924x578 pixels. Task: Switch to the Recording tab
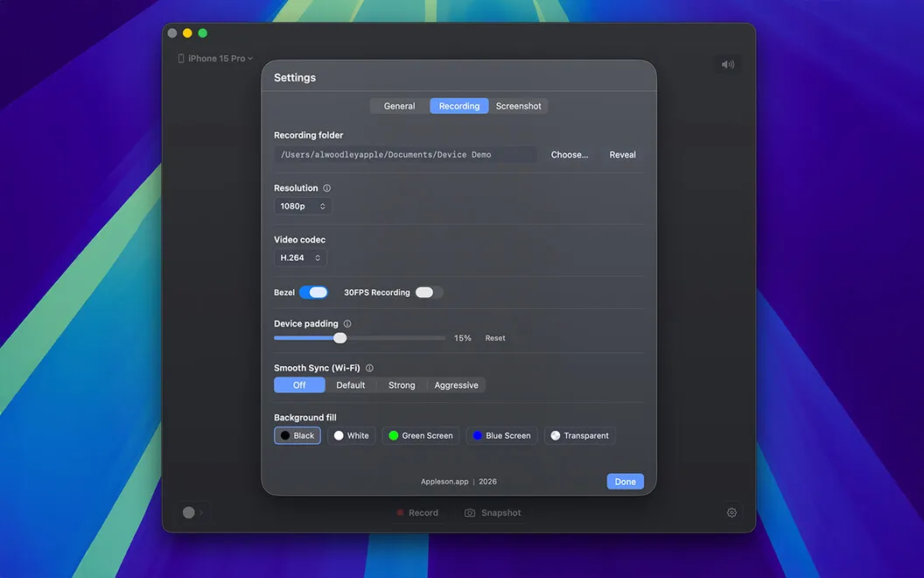459,106
